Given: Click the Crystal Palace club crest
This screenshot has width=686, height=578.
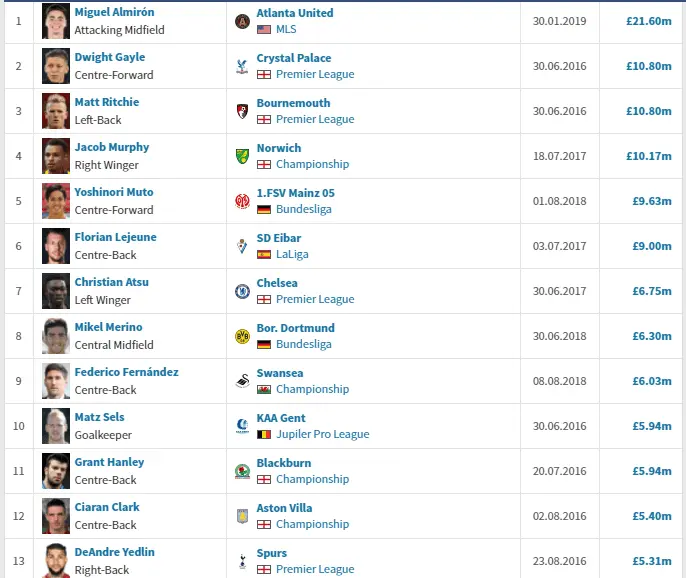Looking at the screenshot, I should [x=242, y=66].
